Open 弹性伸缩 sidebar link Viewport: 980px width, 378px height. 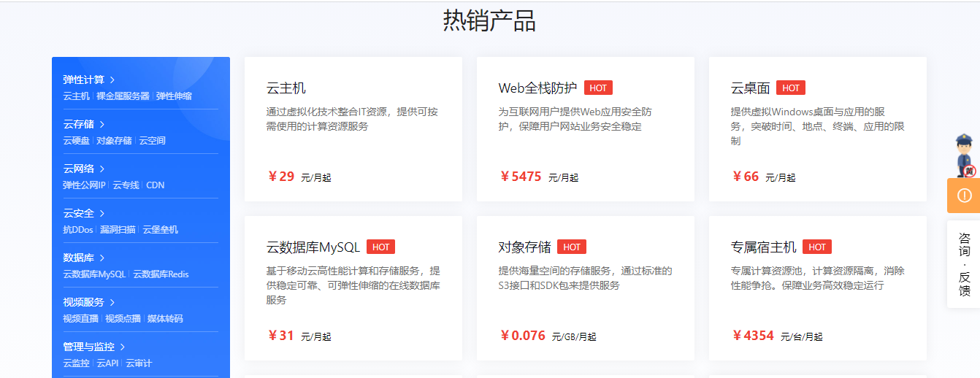(174, 96)
